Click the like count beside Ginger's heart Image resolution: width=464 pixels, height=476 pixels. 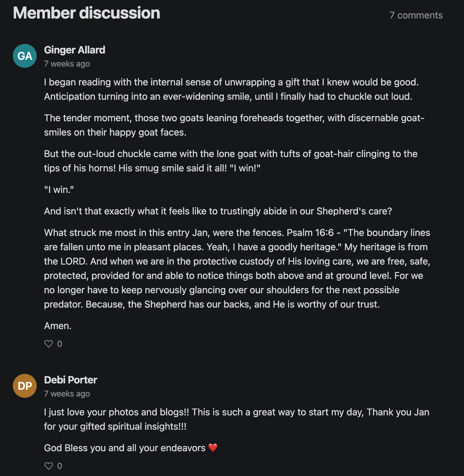coord(60,344)
